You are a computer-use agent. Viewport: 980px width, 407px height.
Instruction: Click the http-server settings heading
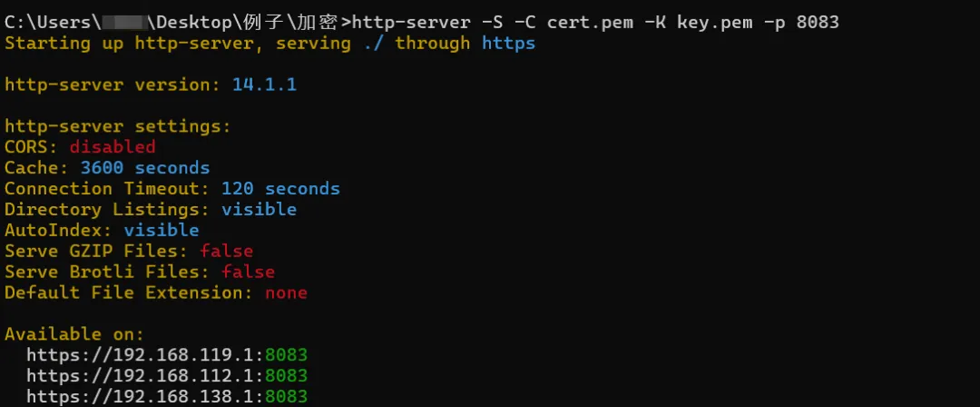point(117,126)
